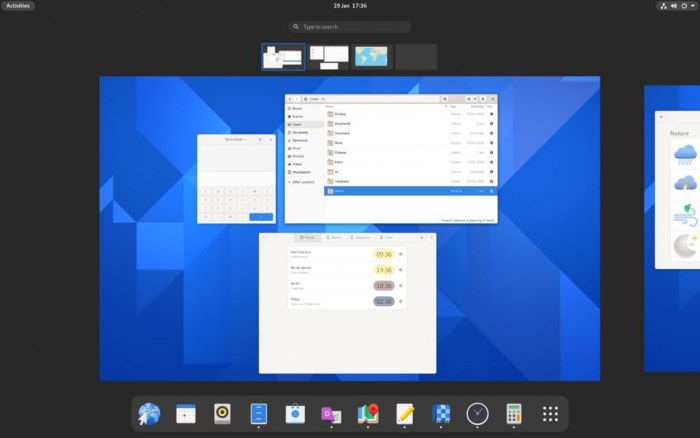The width and height of the screenshot is (700, 438).
Task: Launch Calculator from the dock
Action: point(514,414)
